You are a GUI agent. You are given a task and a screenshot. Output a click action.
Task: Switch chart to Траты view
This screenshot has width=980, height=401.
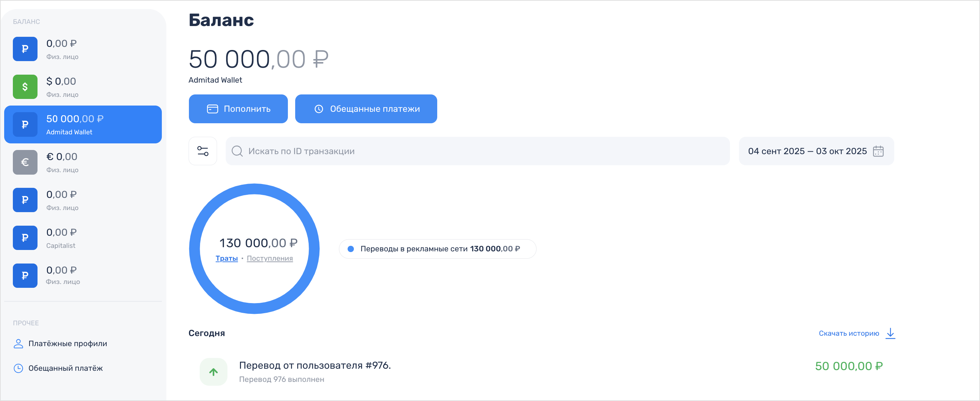coord(226,258)
